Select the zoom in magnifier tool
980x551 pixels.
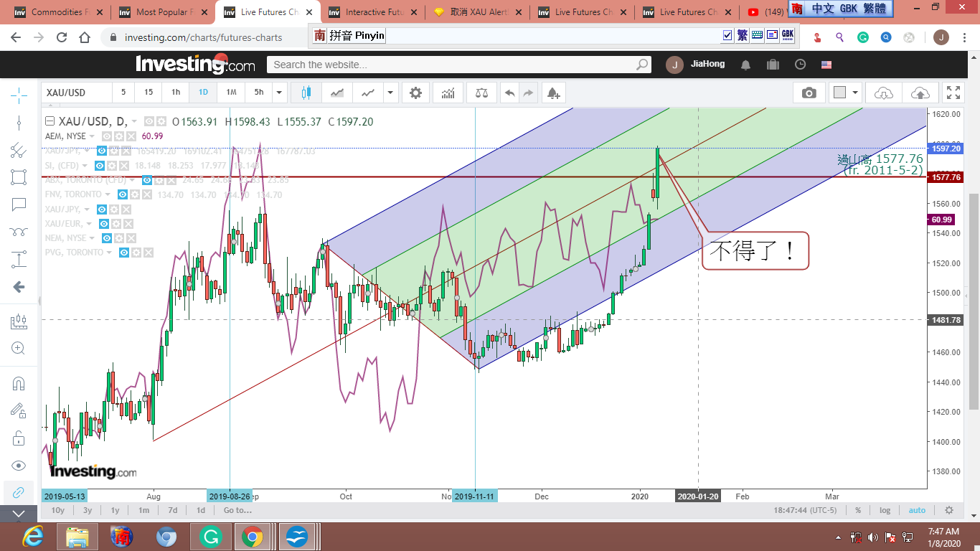tap(19, 349)
